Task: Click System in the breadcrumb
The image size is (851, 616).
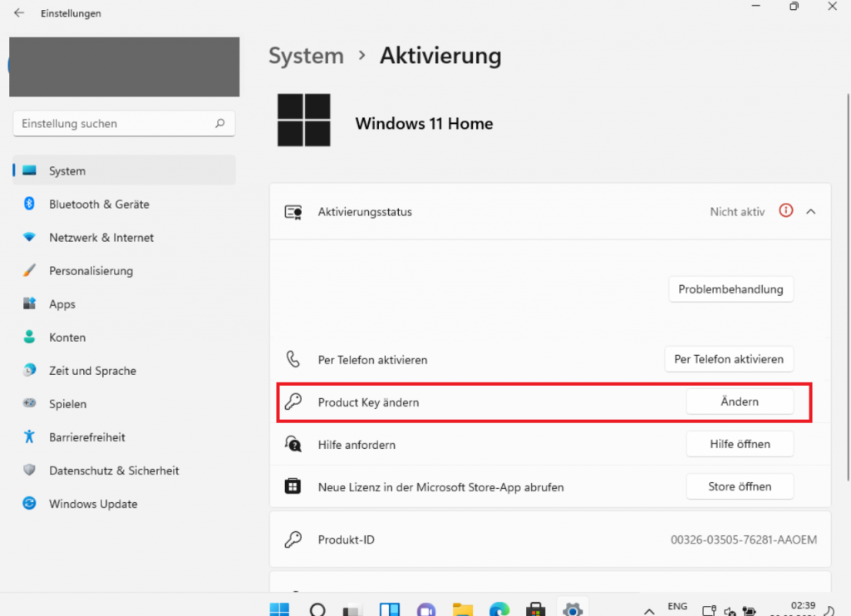Action: tap(306, 56)
